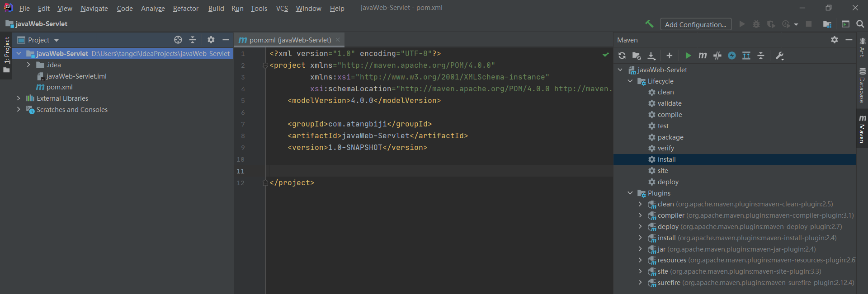The image size is (868, 294).
Task: Open the Database side tool window
Action: 863,85
